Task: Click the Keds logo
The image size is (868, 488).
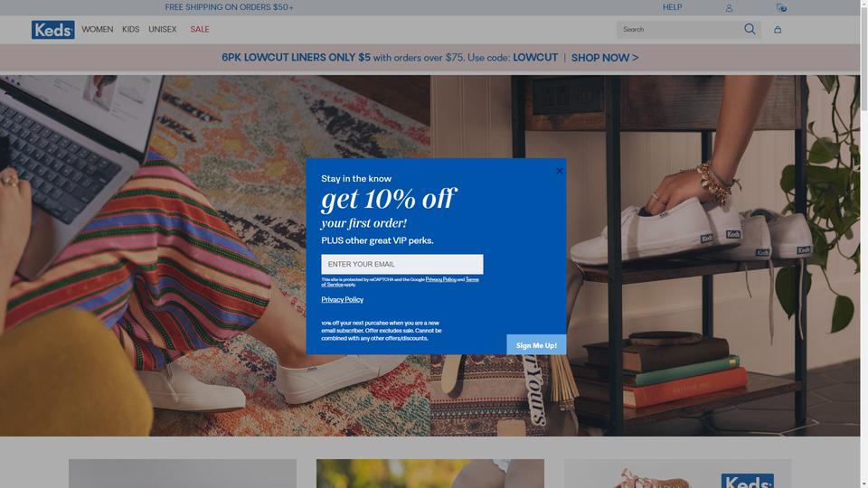Action: [x=52, y=30]
